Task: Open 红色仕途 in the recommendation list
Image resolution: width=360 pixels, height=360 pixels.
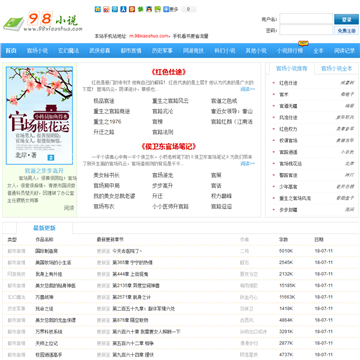Action: (288, 83)
